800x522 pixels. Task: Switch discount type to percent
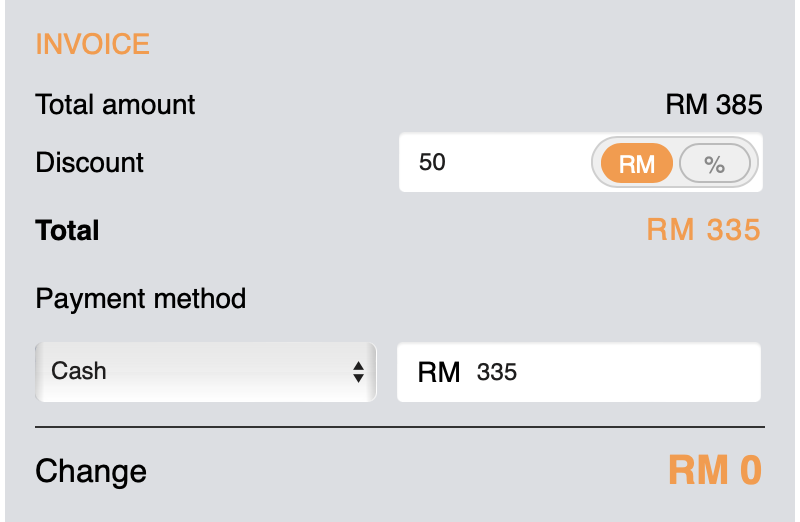click(714, 164)
